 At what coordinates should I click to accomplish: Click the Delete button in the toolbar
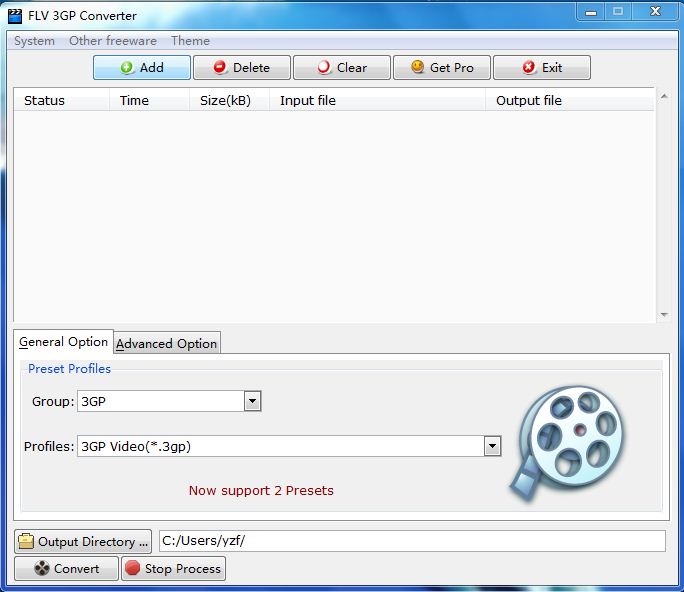(242, 68)
